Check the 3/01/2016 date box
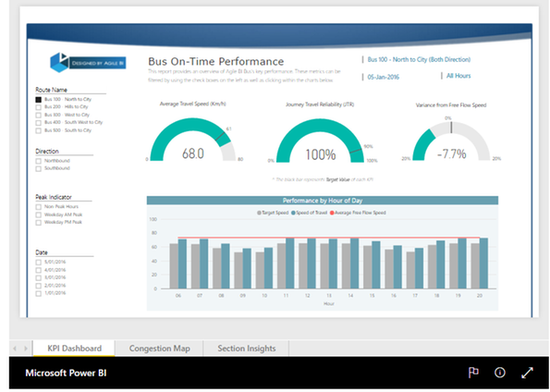This screenshot has width=550, height=392. pyautogui.click(x=39, y=278)
